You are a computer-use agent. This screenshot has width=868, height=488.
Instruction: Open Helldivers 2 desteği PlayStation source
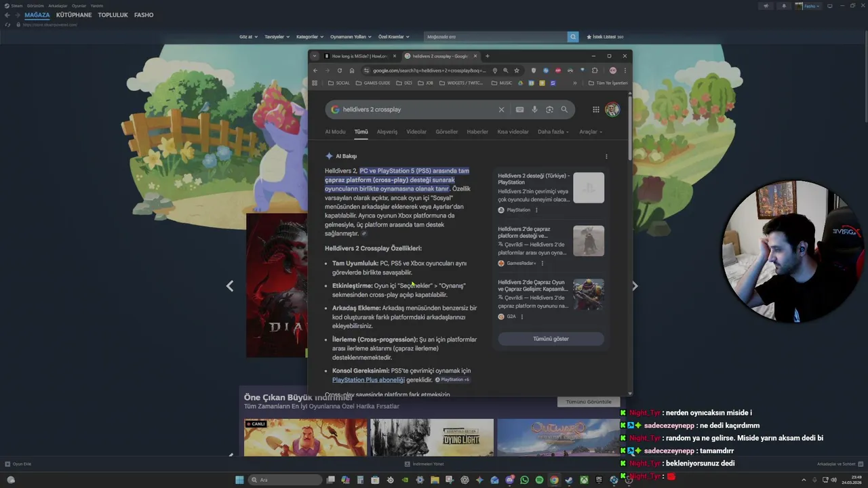(x=551, y=193)
